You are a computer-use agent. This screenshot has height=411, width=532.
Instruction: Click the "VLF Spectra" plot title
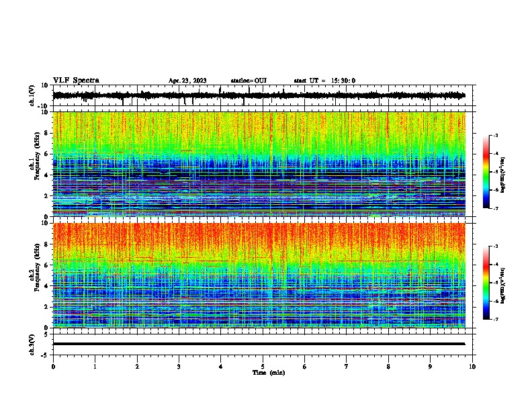click(x=76, y=81)
